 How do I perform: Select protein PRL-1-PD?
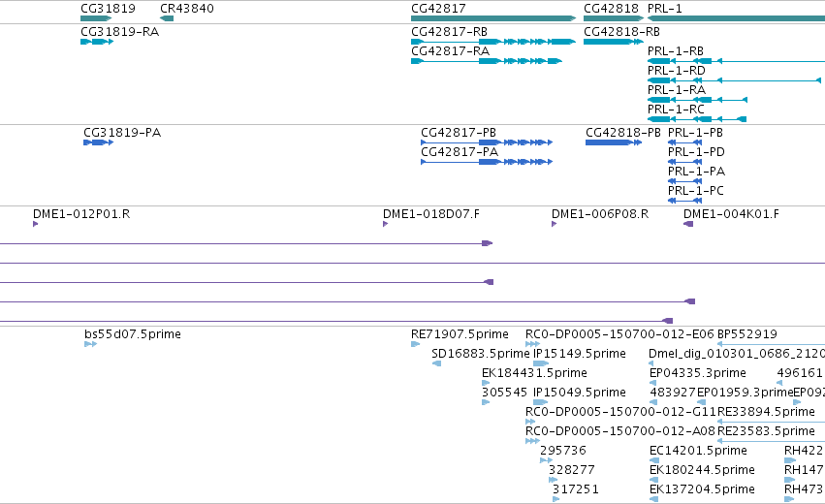pos(684,162)
